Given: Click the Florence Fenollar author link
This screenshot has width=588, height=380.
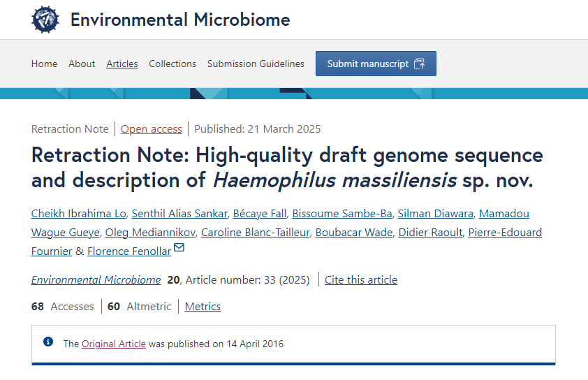Looking at the screenshot, I should [x=129, y=251].
